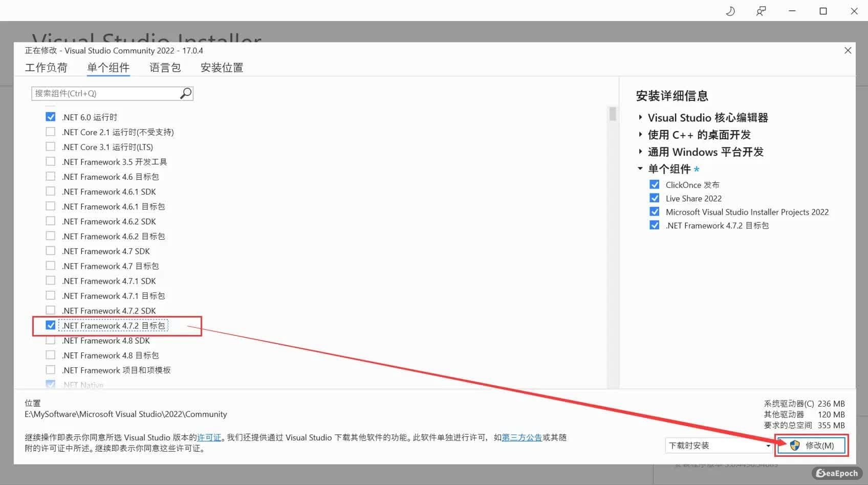Select .NET Framework 4.6.1 SDK checkbox
The width and height of the screenshot is (868, 485).
coord(51,191)
